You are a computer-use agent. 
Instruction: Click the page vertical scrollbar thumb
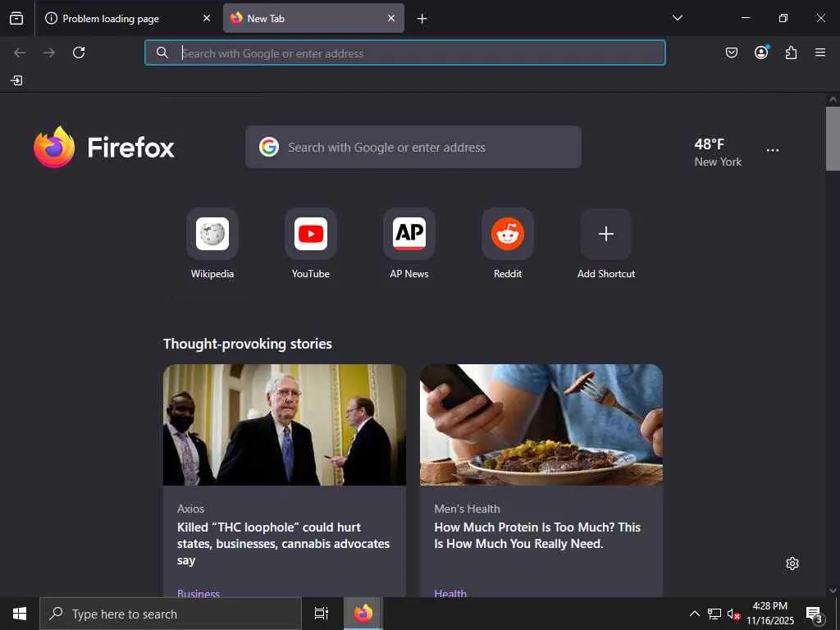click(833, 138)
